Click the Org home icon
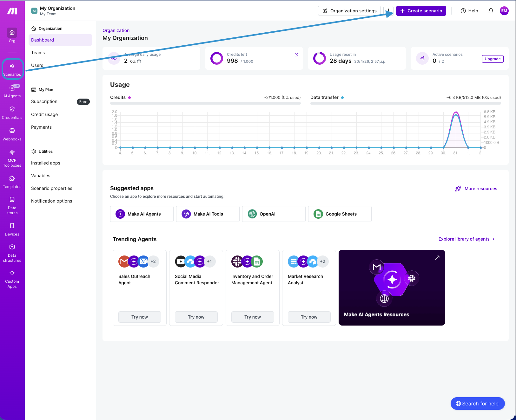Viewport: 516px width, 420px height. [x=12, y=33]
